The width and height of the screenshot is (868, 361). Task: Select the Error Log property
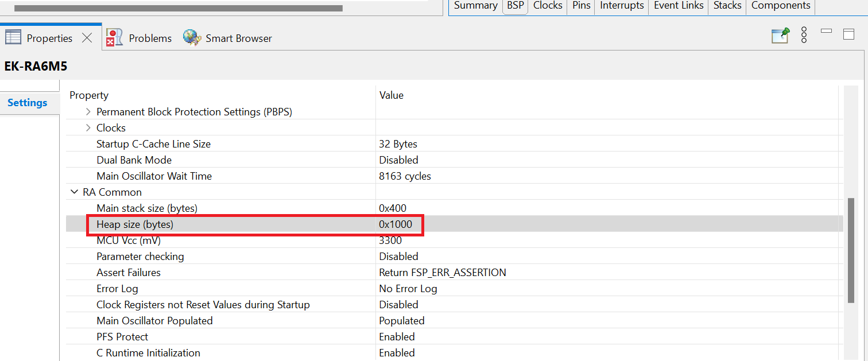[117, 289]
